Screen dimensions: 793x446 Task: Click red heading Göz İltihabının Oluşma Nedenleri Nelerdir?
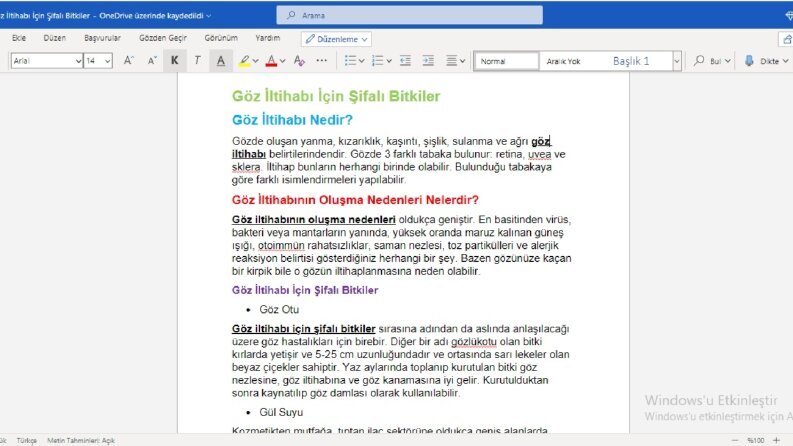coord(355,200)
